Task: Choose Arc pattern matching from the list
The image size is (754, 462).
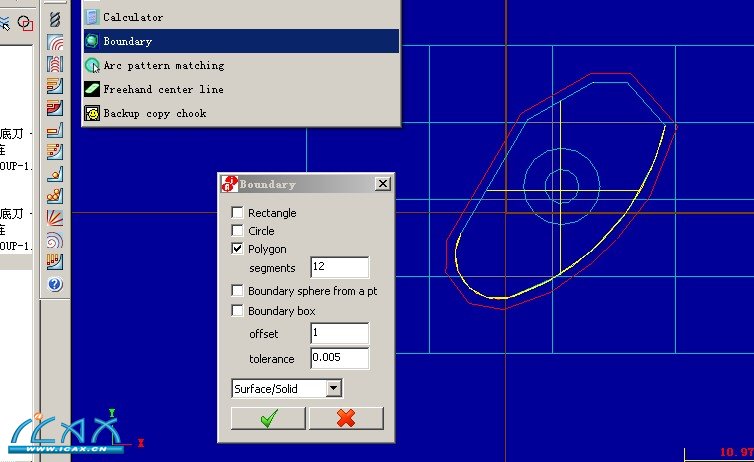Action: click(241, 65)
